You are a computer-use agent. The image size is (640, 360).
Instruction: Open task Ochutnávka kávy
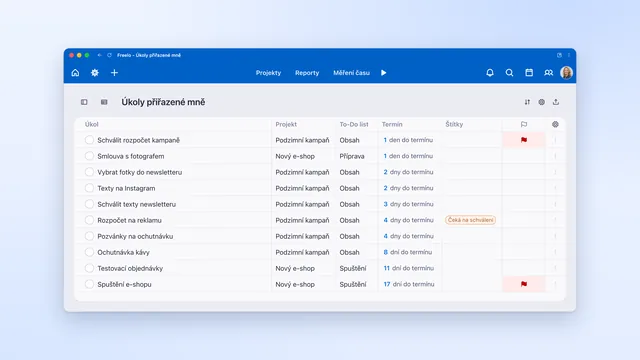coord(123,252)
